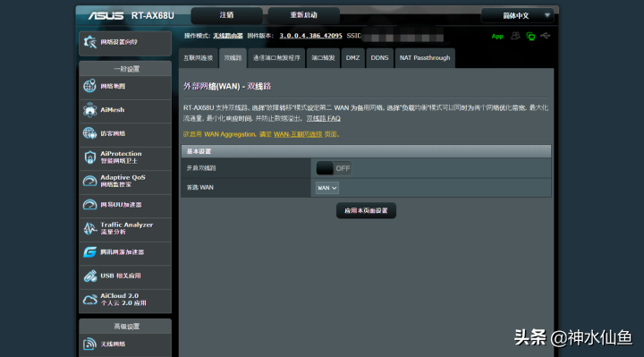Open the primary WAN dropdown
Image resolution: width=644 pixels, height=357 pixels.
point(327,188)
